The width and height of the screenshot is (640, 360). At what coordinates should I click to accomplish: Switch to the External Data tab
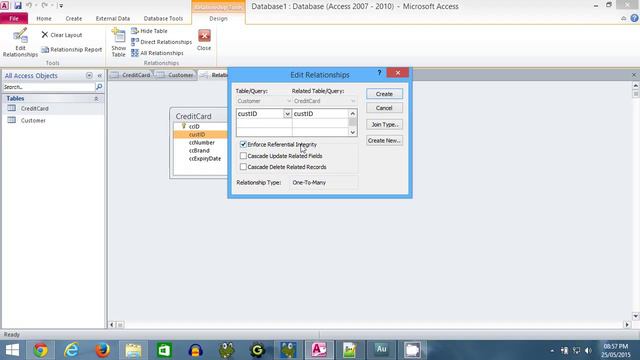pos(113,18)
